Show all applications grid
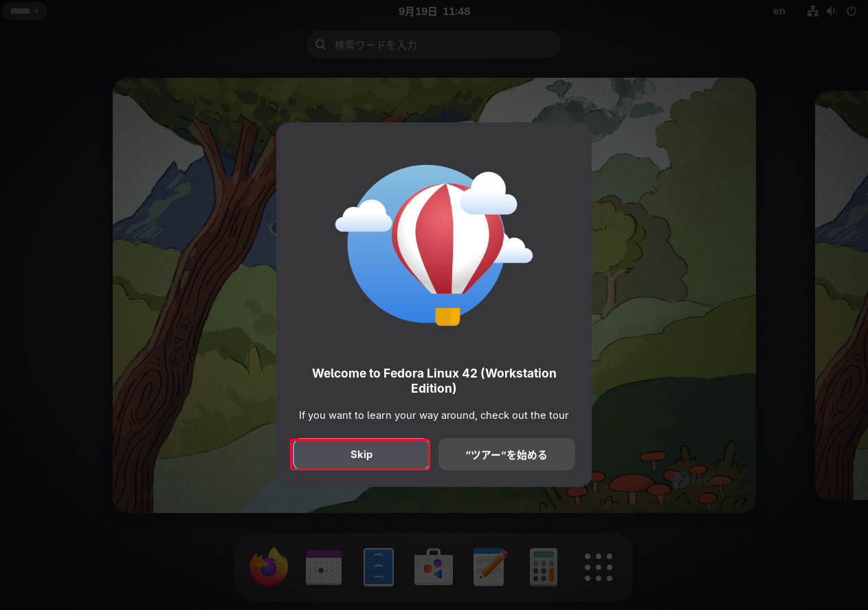The height and width of the screenshot is (610, 868). (x=598, y=567)
